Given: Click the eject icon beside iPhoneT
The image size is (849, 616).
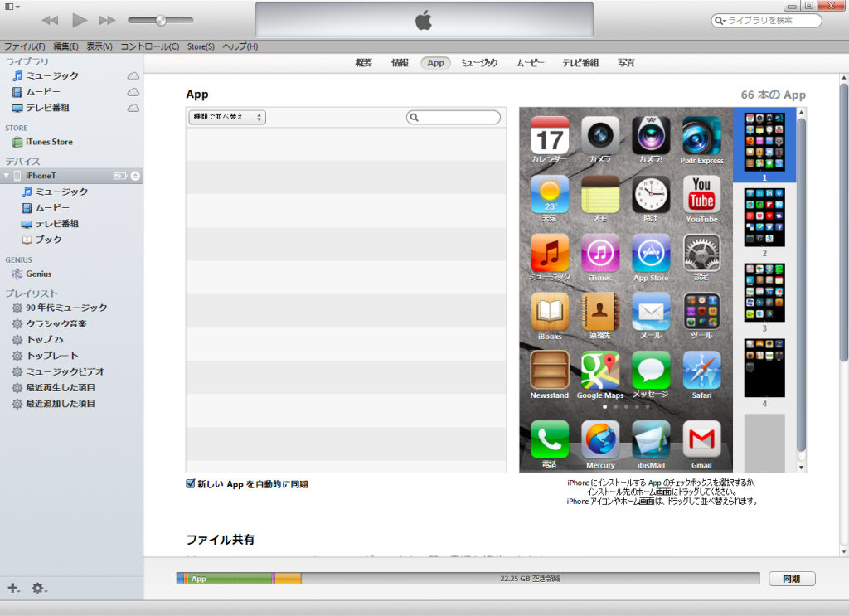Looking at the screenshot, I should (135, 176).
